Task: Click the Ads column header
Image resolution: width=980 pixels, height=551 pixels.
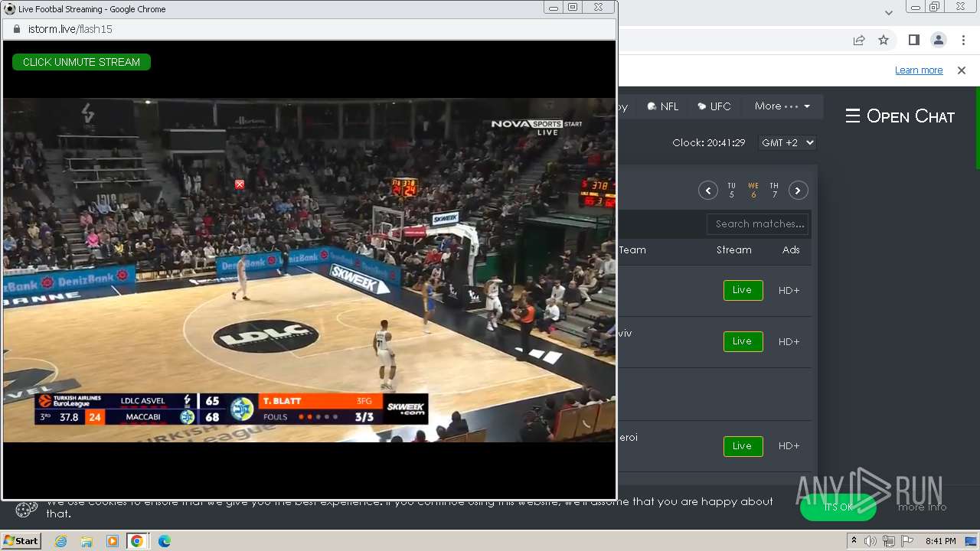Action: 791,250
